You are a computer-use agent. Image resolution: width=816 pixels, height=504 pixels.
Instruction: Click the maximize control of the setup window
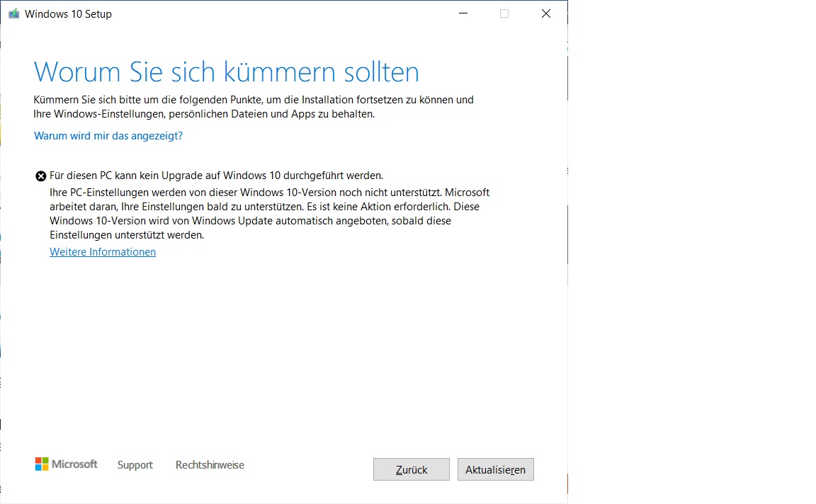(504, 13)
